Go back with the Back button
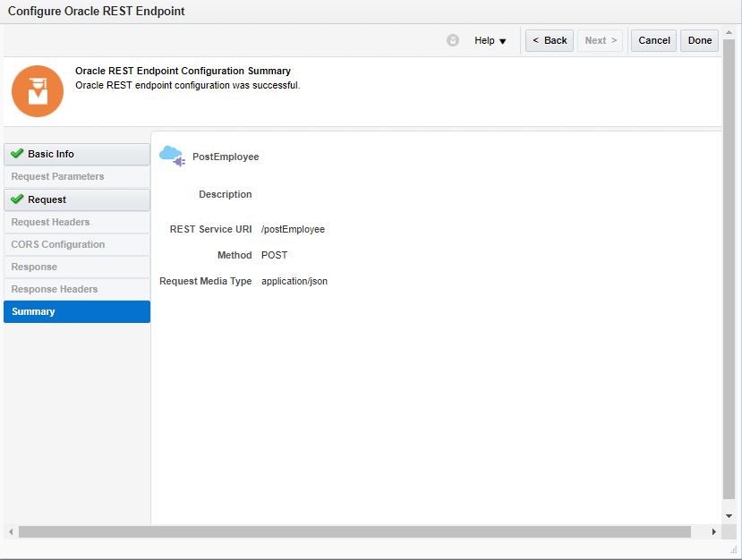The image size is (742, 560). pos(550,40)
